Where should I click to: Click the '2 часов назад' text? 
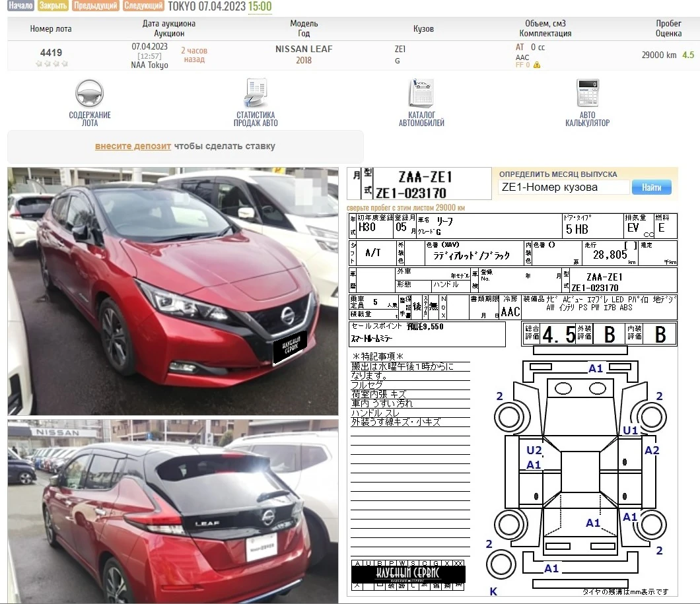(x=194, y=55)
